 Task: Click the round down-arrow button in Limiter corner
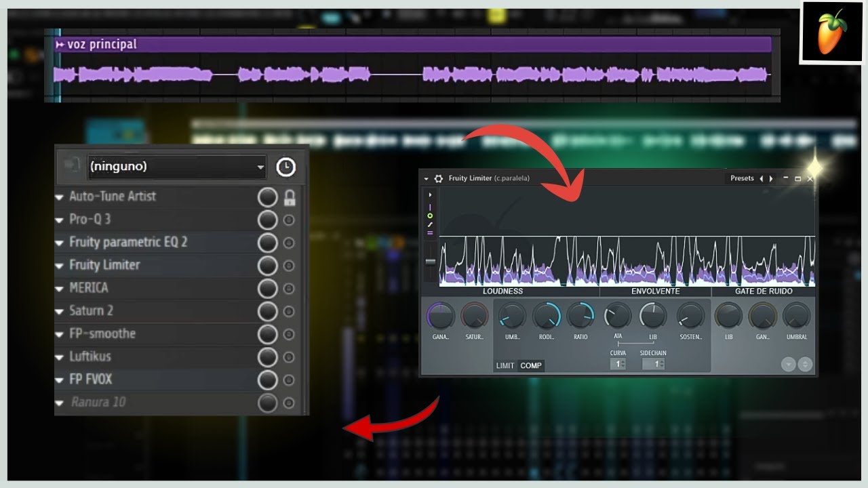pos(788,364)
